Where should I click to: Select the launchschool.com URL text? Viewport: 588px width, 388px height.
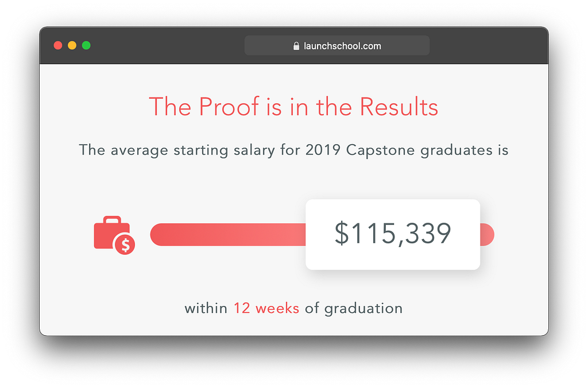tap(342, 46)
